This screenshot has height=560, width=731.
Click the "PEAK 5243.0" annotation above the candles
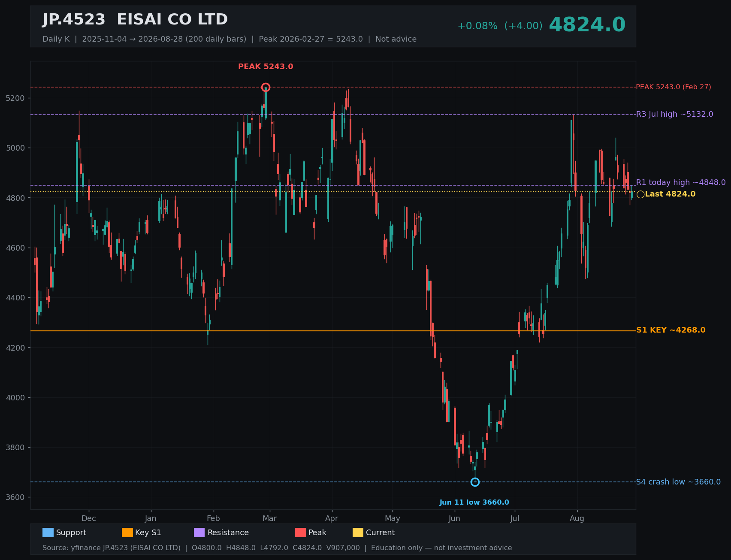coord(266,67)
